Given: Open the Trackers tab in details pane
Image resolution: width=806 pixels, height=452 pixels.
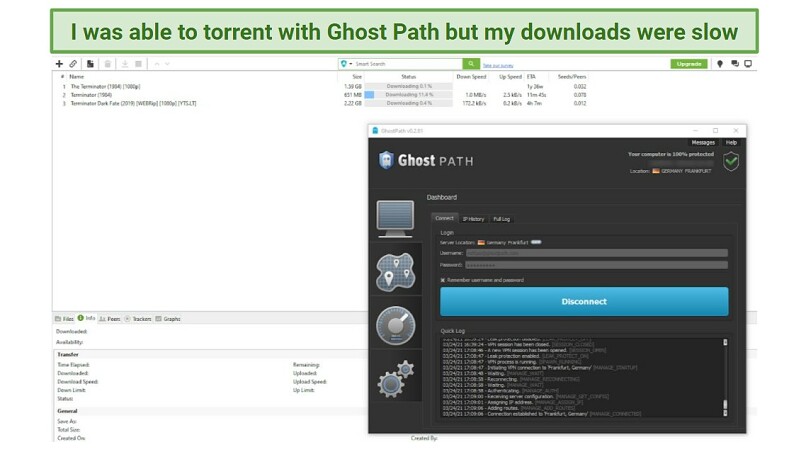Looking at the screenshot, I should click(x=138, y=319).
